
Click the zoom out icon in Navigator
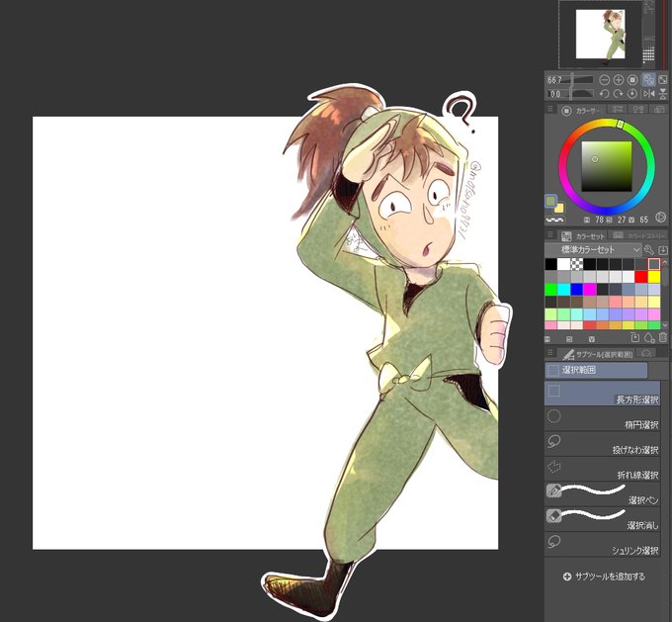click(x=604, y=80)
